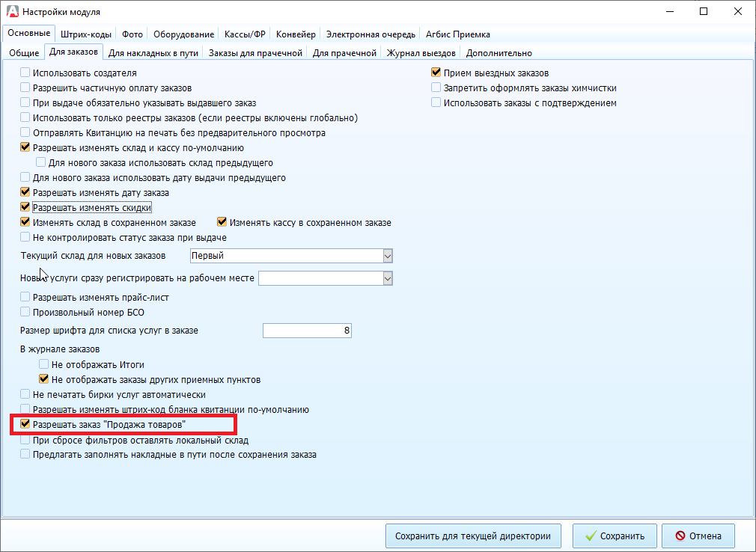Uncheck Не отображать заказы других приемных пунктов
756x552 pixels.
coord(44,379)
